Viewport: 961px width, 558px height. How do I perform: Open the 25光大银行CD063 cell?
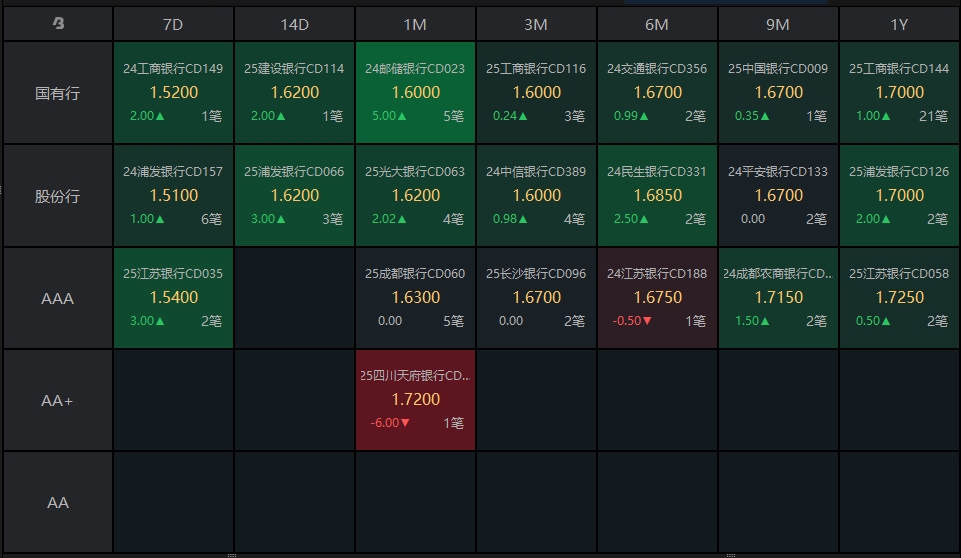(415, 196)
